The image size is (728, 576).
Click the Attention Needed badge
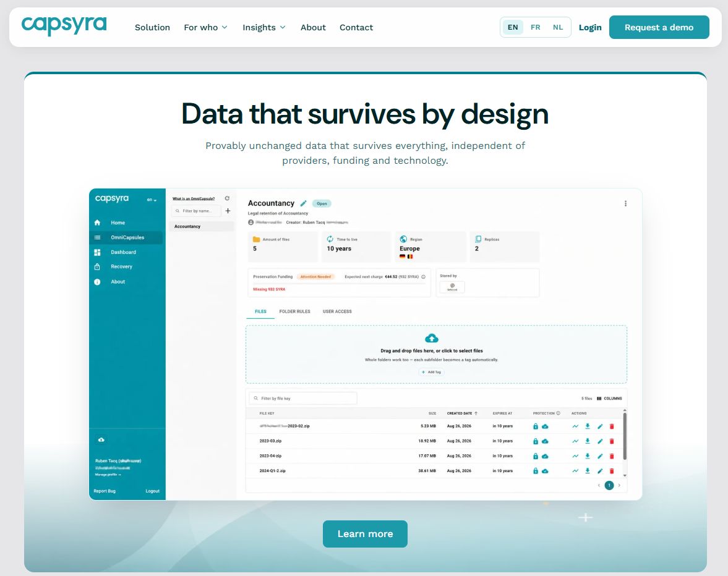pyautogui.click(x=315, y=277)
